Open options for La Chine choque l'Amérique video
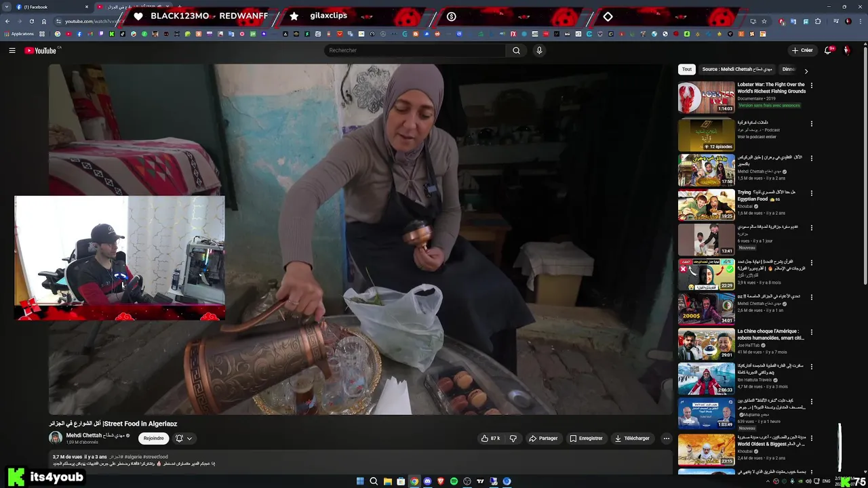 pyautogui.click(x=811, y=332)
